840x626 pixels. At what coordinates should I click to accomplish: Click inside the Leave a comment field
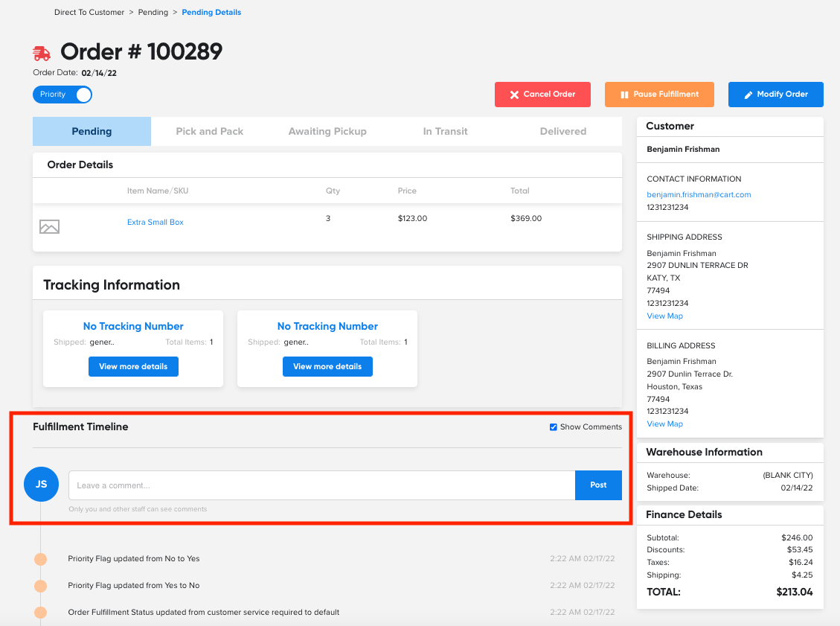click(321, 485)
